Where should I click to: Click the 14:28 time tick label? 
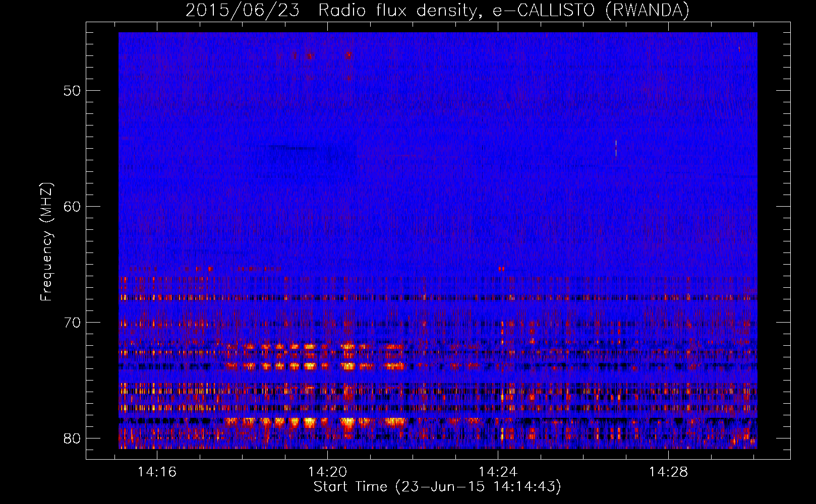(x=668, y=472)
